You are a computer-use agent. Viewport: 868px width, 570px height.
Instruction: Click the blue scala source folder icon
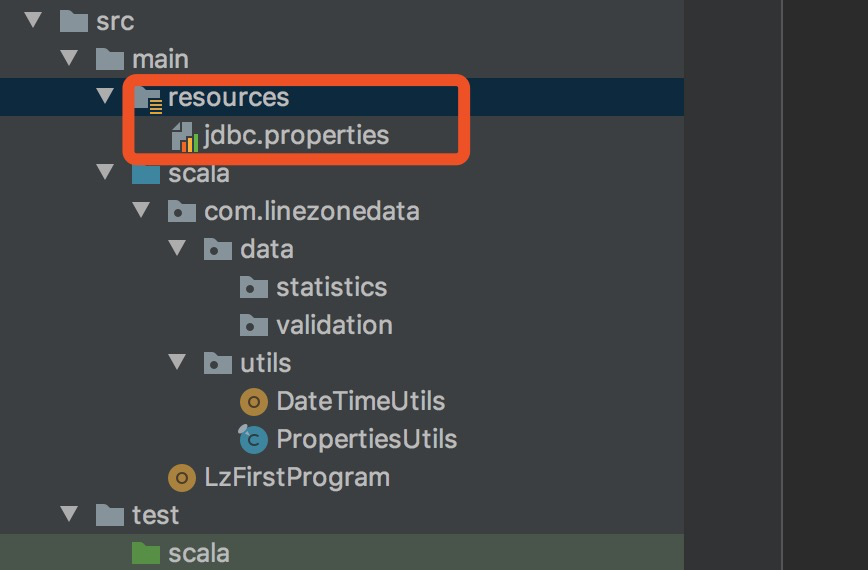point(146,173)
